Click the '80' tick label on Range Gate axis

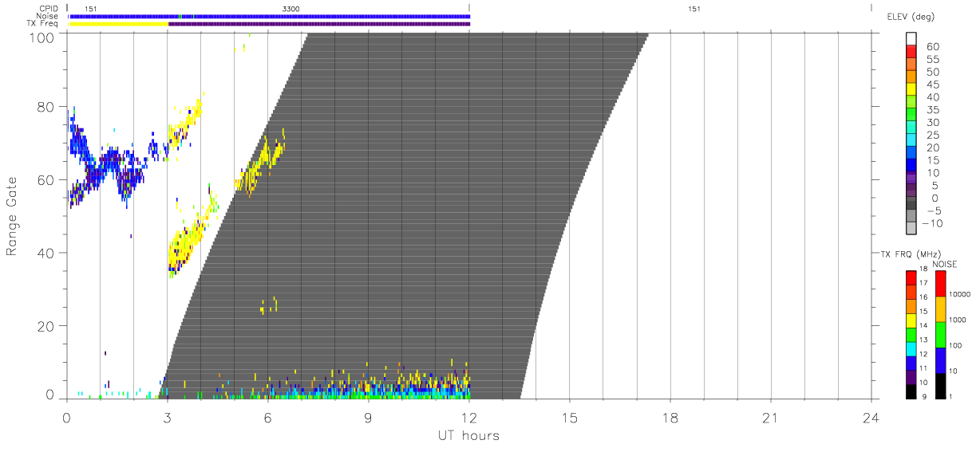point(46,107)
